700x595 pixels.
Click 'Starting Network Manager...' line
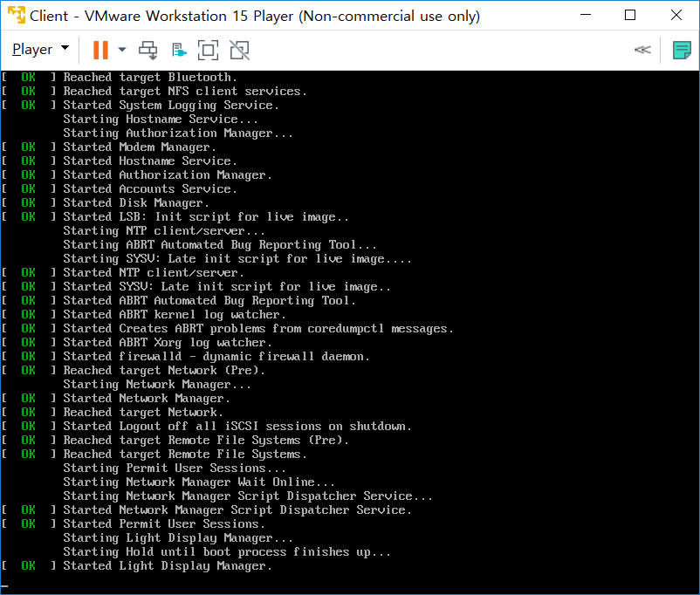tap(157, 385)
